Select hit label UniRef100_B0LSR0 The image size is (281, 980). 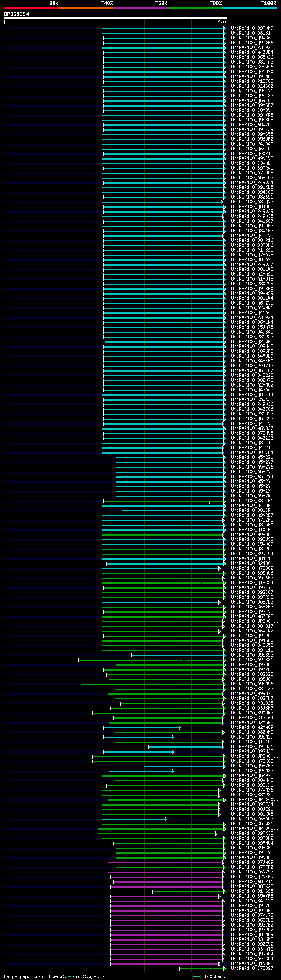coord(252,510)
